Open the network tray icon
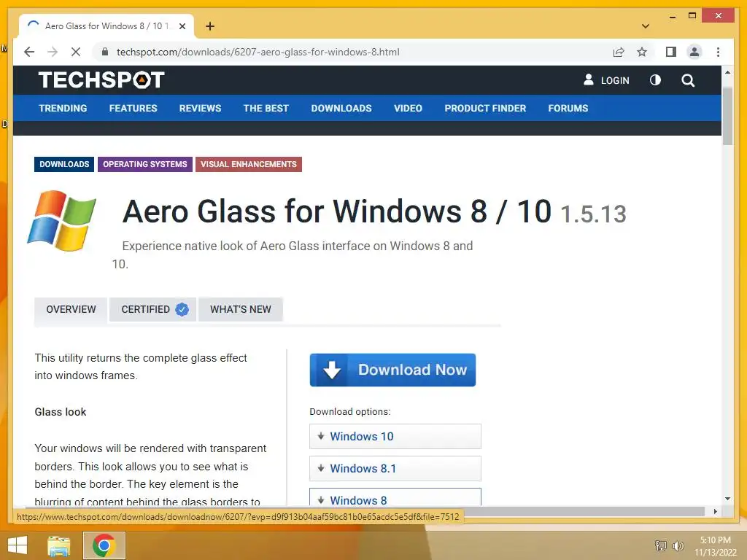Image resolution: width=747 pixels, height=560 pixels. [x=661, y=545]
